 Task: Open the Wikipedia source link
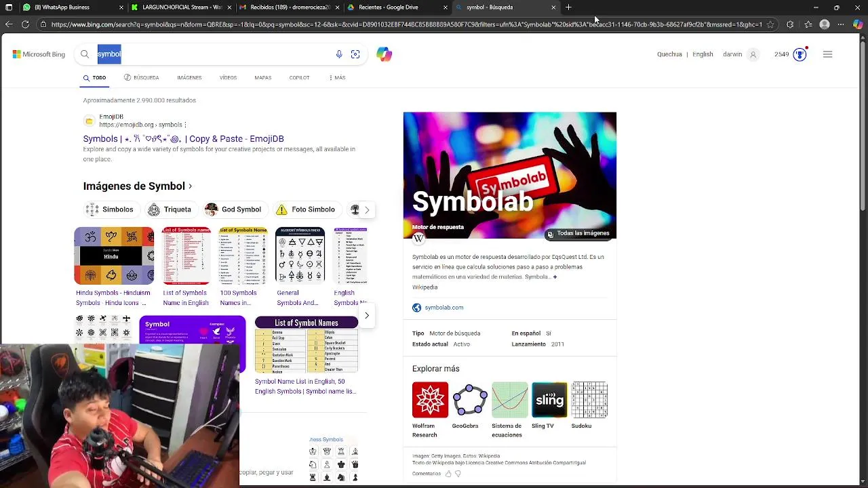point(425,287)
